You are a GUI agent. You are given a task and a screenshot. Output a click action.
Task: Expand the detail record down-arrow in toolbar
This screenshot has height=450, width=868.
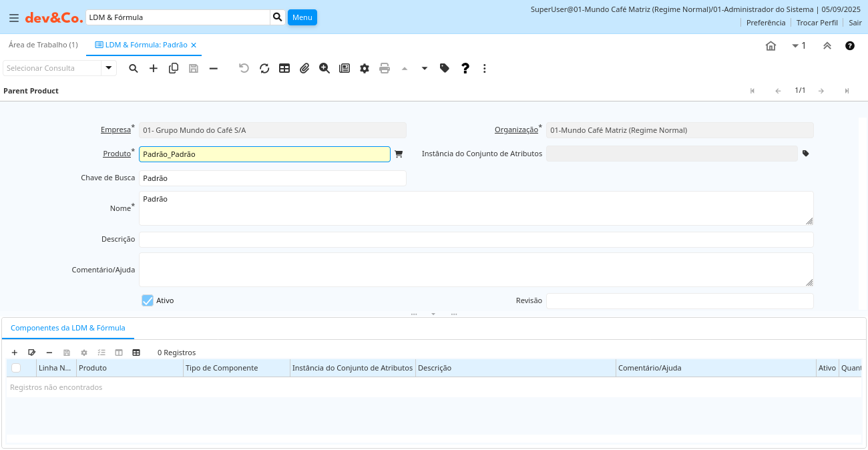pos(425,68)
